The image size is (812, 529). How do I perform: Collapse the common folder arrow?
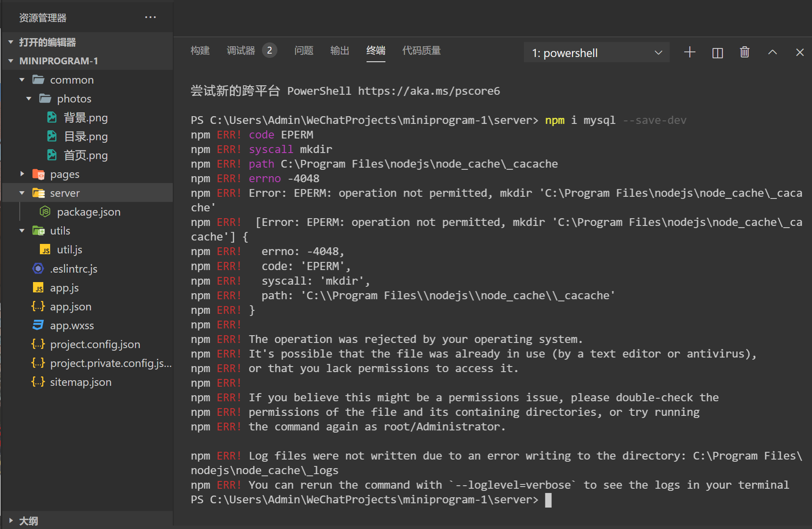[22, 80]
